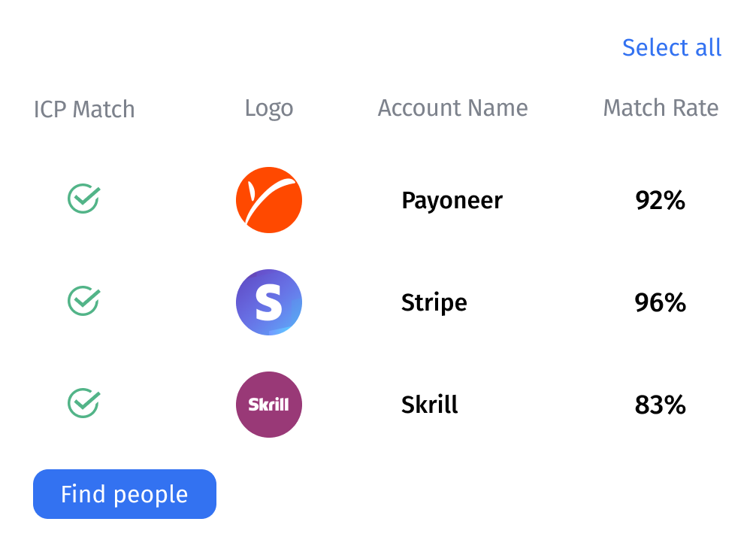Open the Skrill account name
This screenshot has height=552, width=756.
point(430,405)
